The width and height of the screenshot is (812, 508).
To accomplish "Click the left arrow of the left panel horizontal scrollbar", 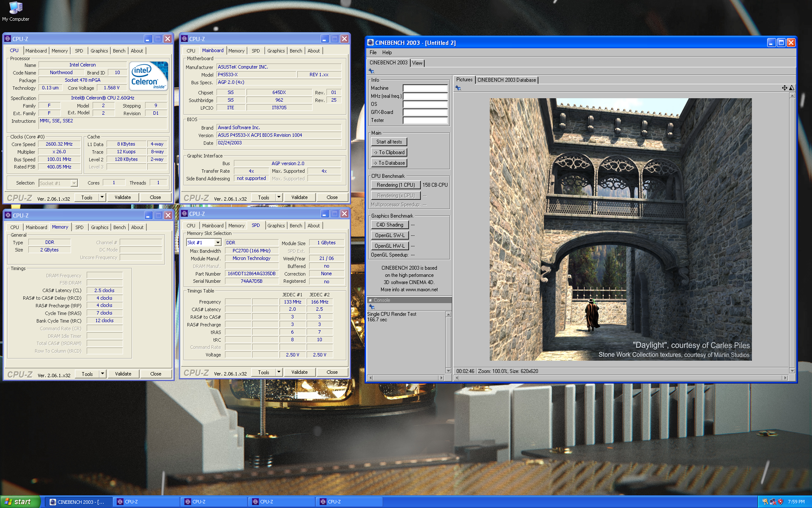I will tap(371, 378).
